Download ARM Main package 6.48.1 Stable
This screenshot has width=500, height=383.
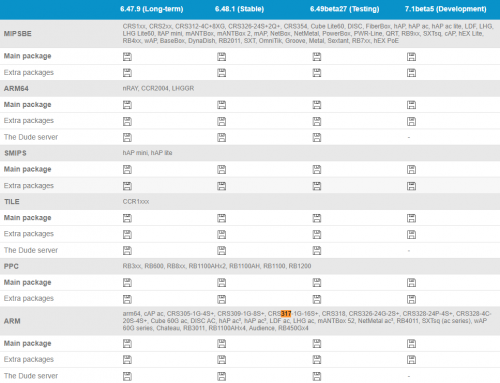[222, 344]
